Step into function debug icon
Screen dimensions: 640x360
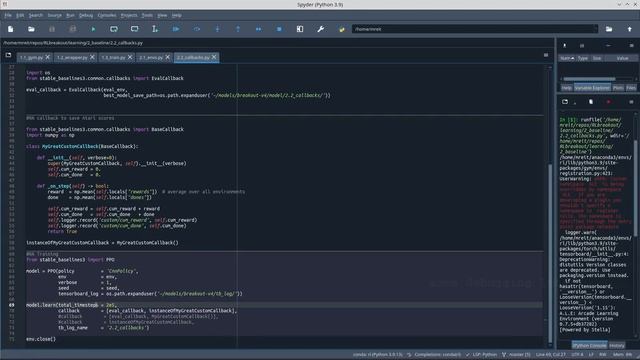(217, 29)
